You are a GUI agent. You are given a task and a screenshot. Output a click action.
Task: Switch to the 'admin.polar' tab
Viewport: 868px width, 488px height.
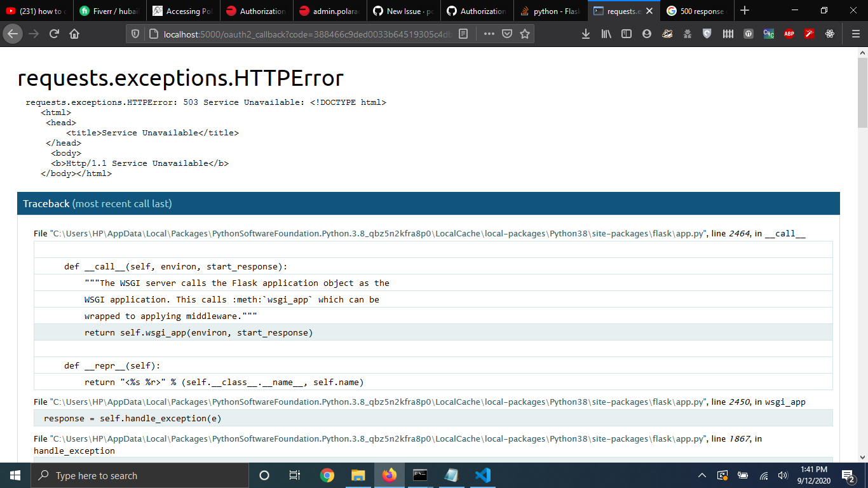(330, 11)
